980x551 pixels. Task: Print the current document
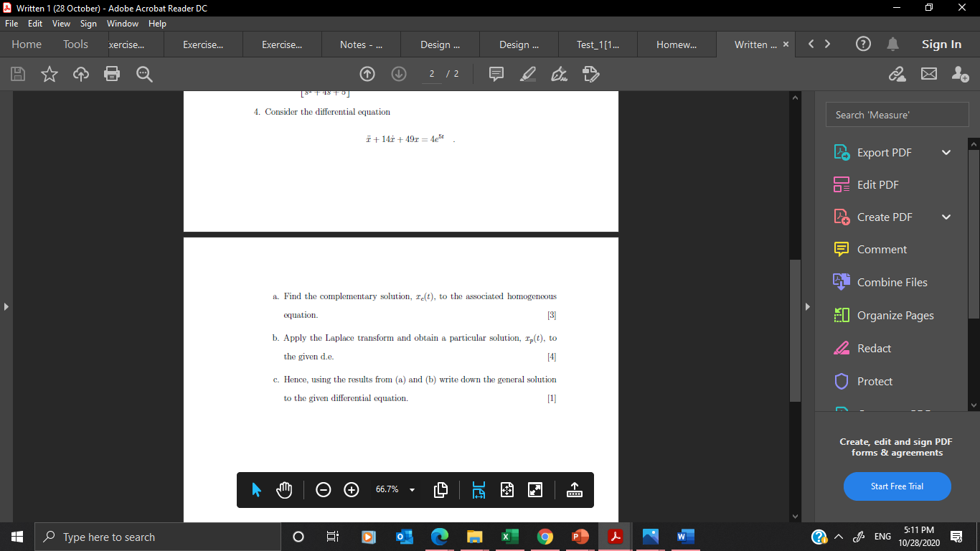tap(112, 74)
